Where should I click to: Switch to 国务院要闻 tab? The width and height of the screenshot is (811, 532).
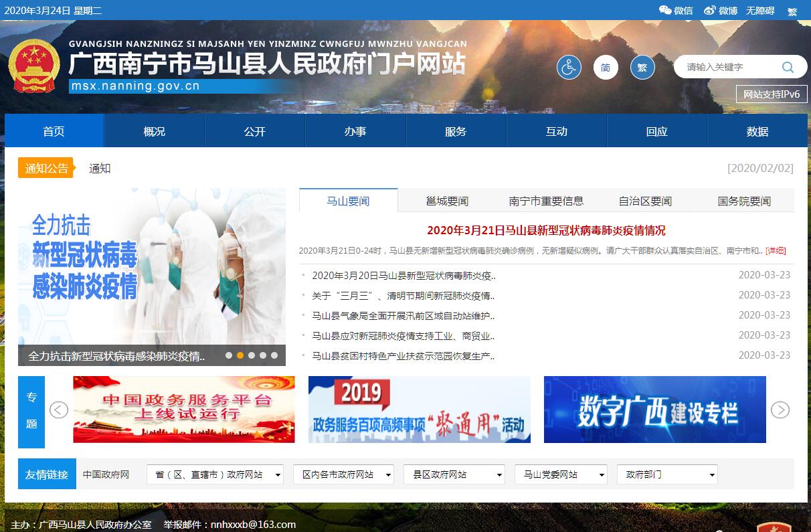pyautogui.click(x=744, y=201)
